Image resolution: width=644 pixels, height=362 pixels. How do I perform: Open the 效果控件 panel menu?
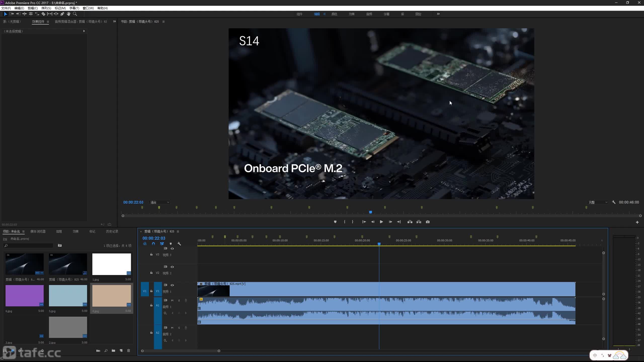[48, 22]
